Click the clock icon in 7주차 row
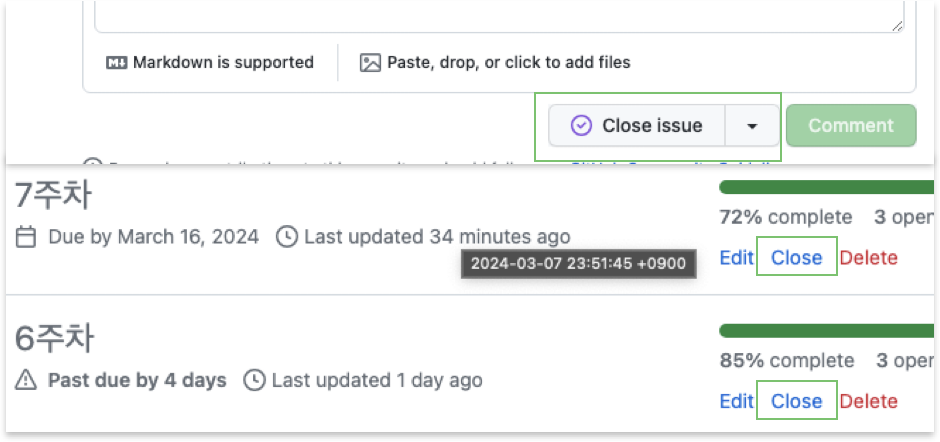Screen dimensions: 940x442 click(x=286, y=237)
